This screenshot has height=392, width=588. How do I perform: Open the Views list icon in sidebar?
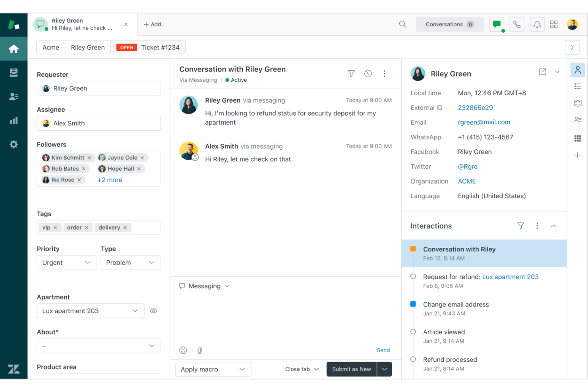coord(14,73)
